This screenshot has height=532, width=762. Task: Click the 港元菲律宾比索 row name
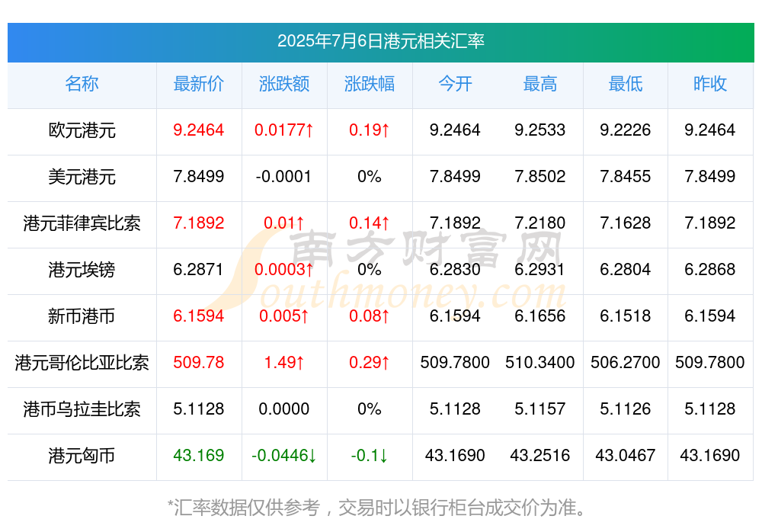tap(82, 223)
